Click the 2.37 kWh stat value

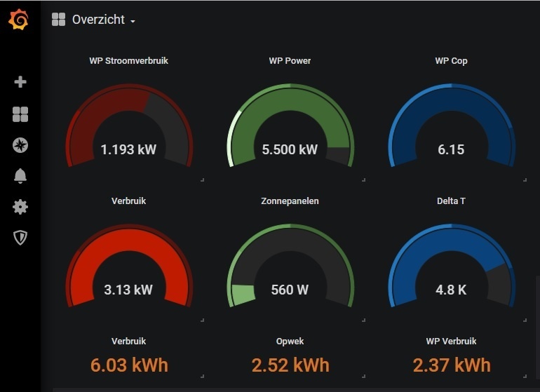pyautogui.click(x=452, y=365)
